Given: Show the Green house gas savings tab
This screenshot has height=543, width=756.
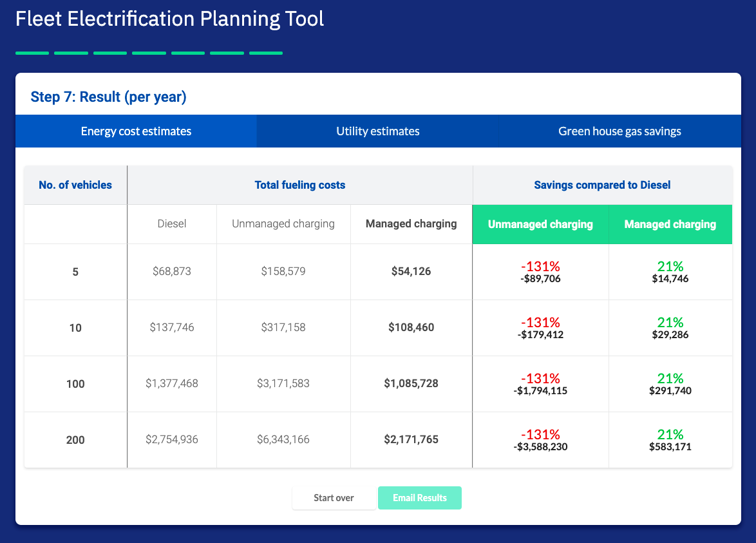Looking at the screenshot, I should (x=619, y=131).
